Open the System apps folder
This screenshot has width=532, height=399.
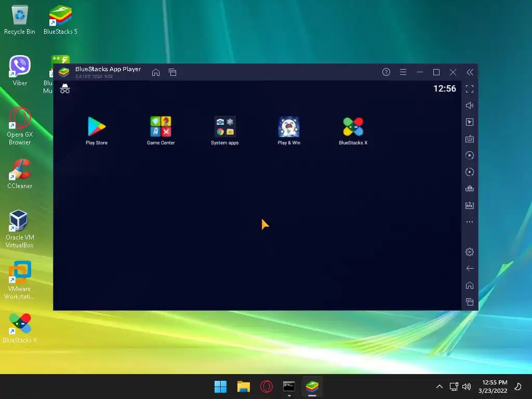coord(224,130)
